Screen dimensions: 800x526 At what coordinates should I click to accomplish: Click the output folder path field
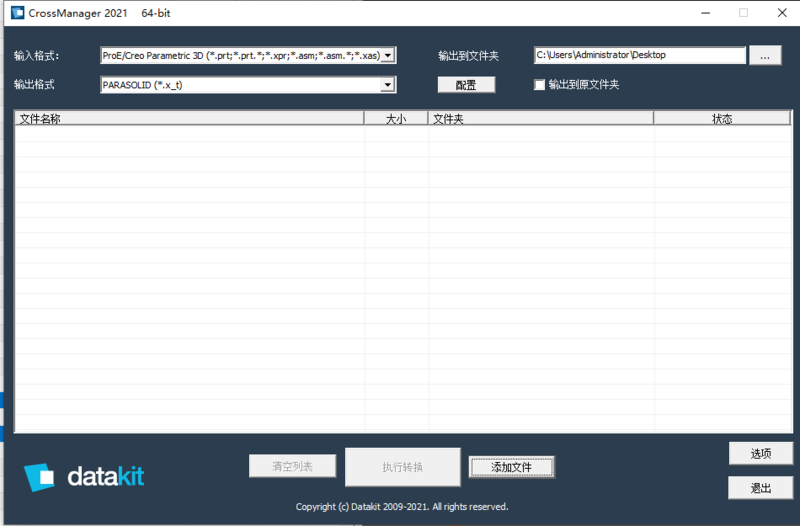pyautogui.click(x=640, y=55)
